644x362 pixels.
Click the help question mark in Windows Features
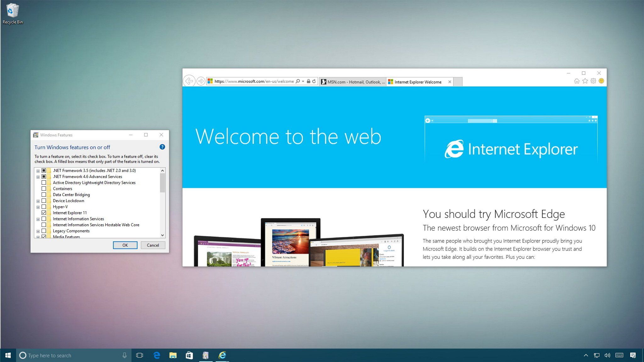[x=162, y=147]
